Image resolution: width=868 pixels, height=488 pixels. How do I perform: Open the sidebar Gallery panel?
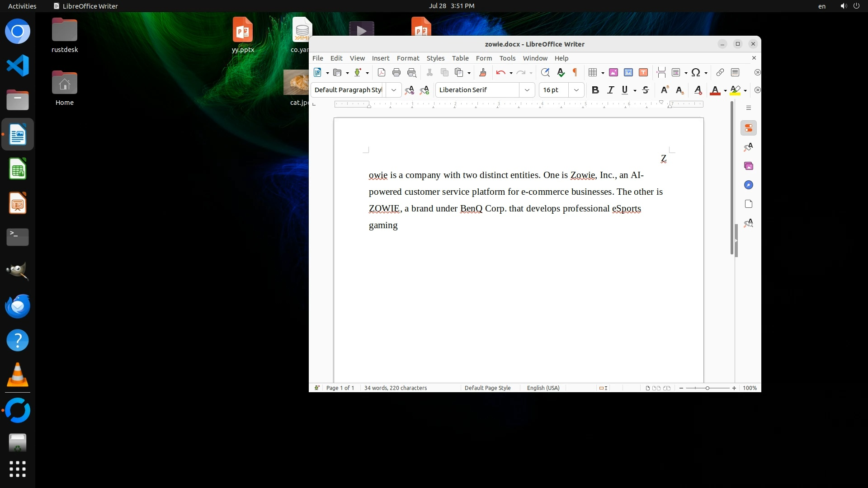[749, 166]
